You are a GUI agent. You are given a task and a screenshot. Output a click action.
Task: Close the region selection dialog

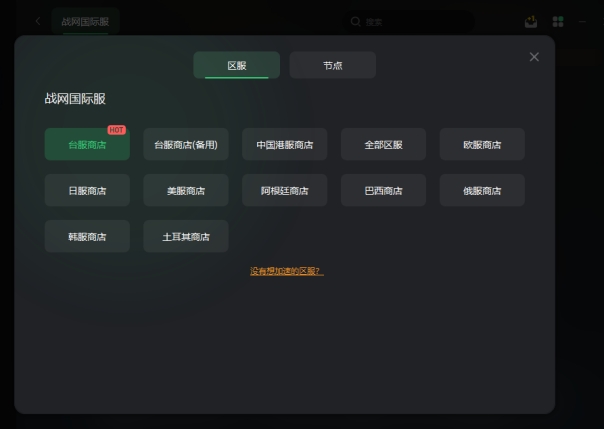534,57
